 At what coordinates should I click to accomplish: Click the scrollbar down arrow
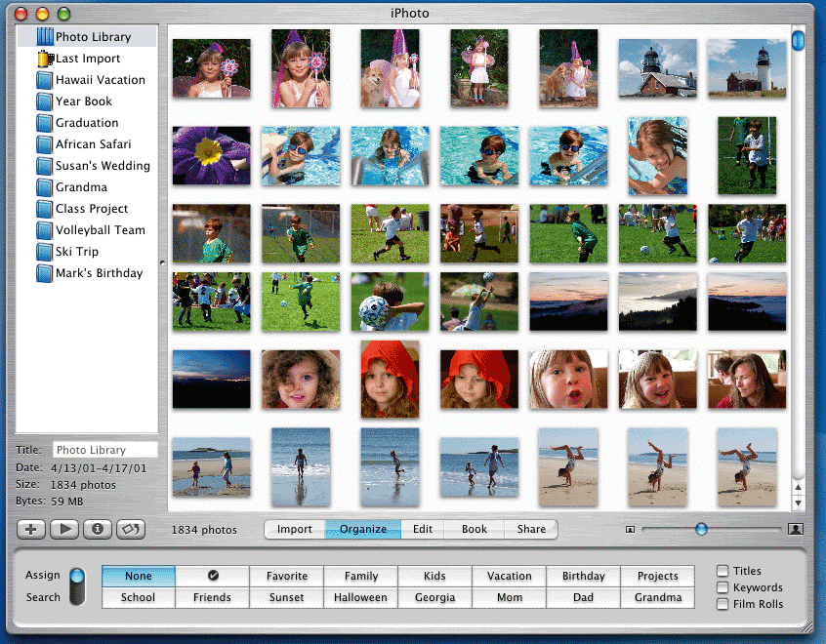[x=798, y=503]
